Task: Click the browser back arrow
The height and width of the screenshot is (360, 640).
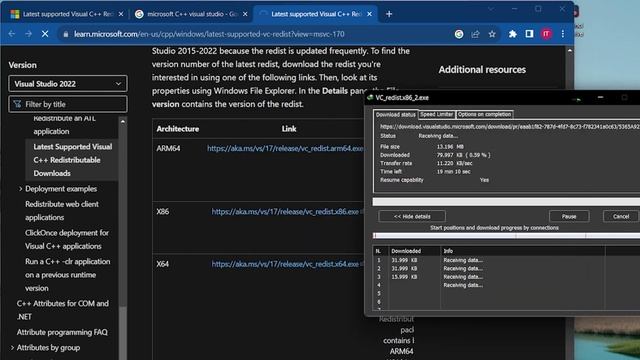Action: point(11,34)
